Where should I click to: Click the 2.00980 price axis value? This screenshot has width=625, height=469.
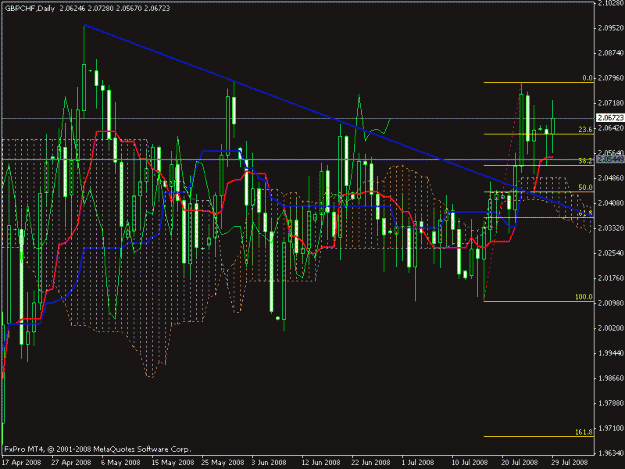pyautogui.click(x=611, y=303)
